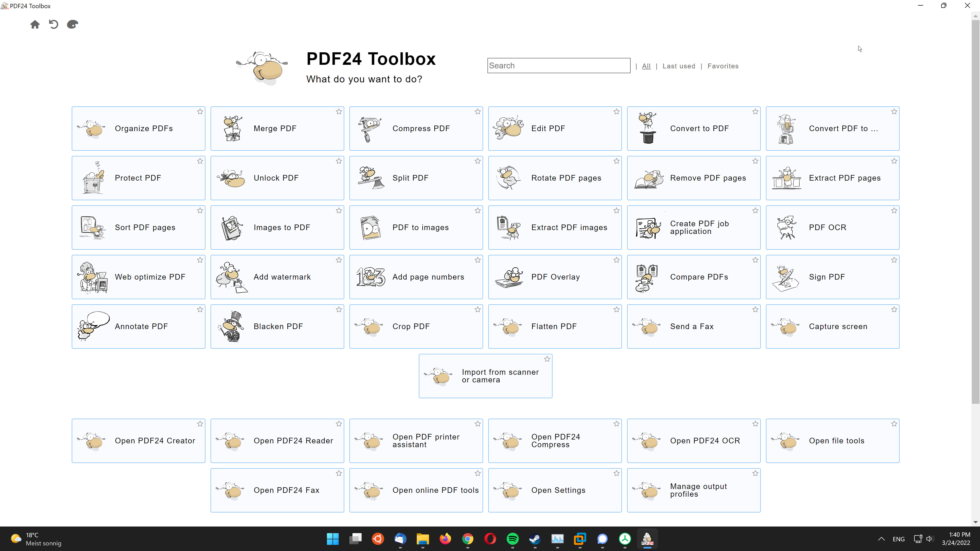980x551 pixels.
Task: Open the Protect PDF tool
Action: point(139,178)
